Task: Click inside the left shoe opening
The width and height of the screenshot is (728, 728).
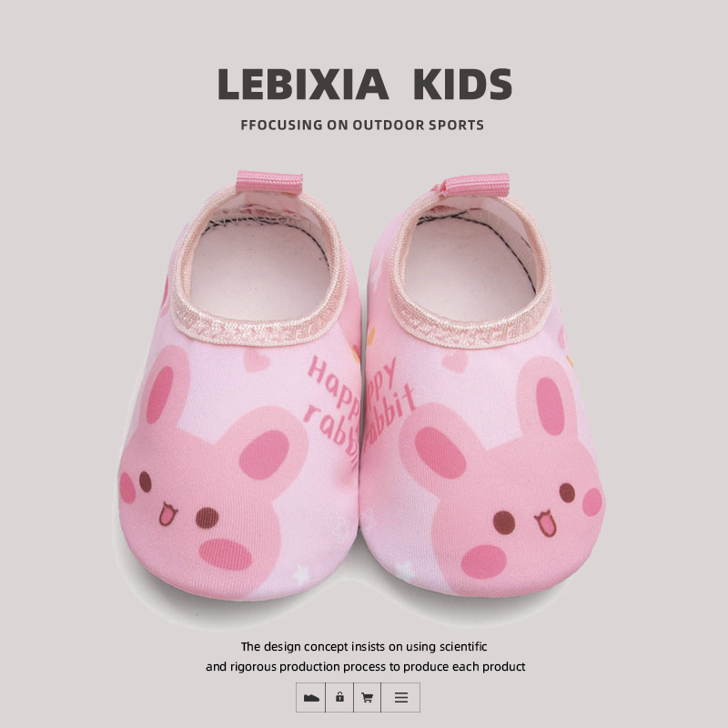Action: coord(260,267)
